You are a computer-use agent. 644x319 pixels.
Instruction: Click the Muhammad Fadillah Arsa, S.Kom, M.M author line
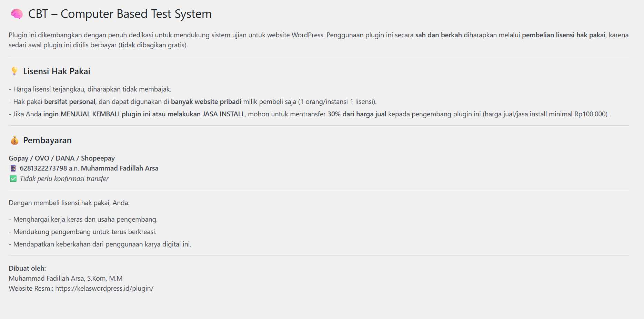66,279
